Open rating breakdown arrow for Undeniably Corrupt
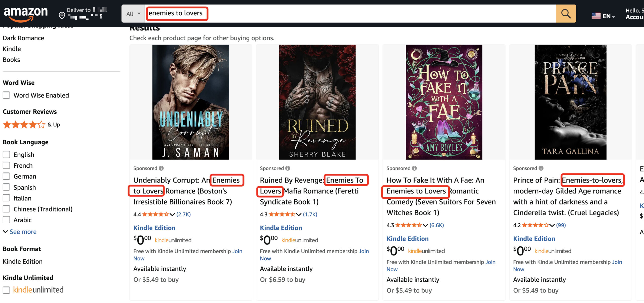This screenshot has height=303, width=644. click(x=172, y=214)
